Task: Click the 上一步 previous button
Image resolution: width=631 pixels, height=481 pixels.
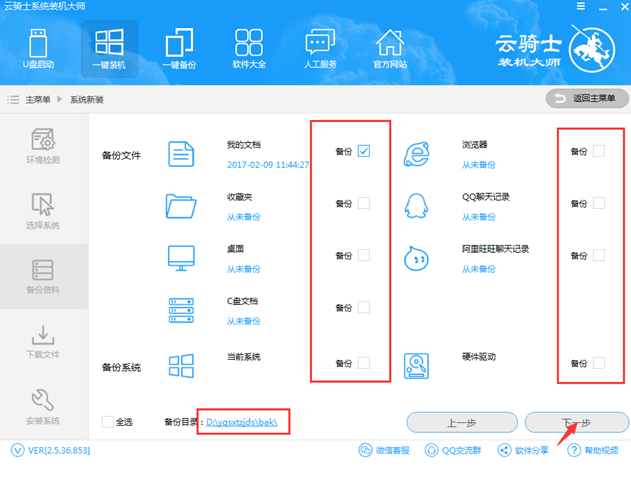Action: 462,422
